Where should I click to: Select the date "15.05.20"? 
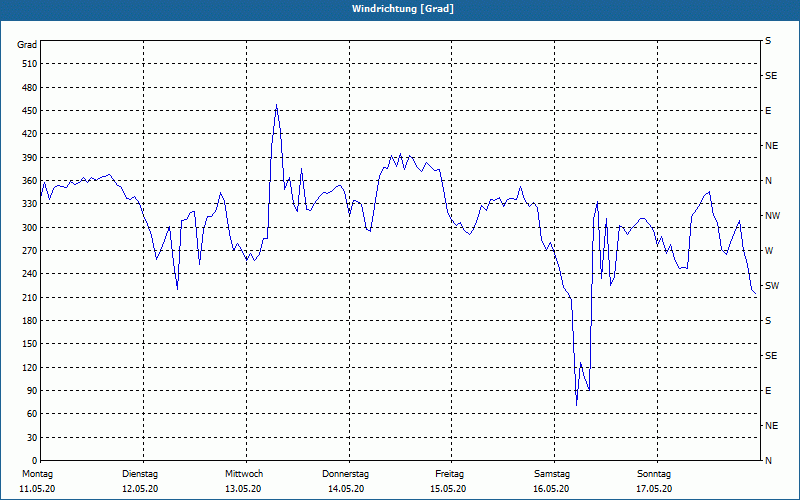(448, 489)
